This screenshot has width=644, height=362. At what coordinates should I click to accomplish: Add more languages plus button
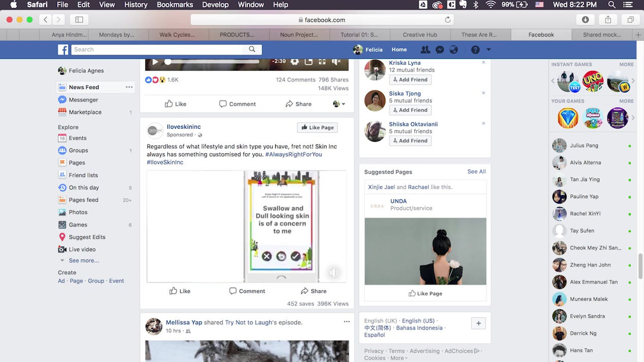[479, 323]
